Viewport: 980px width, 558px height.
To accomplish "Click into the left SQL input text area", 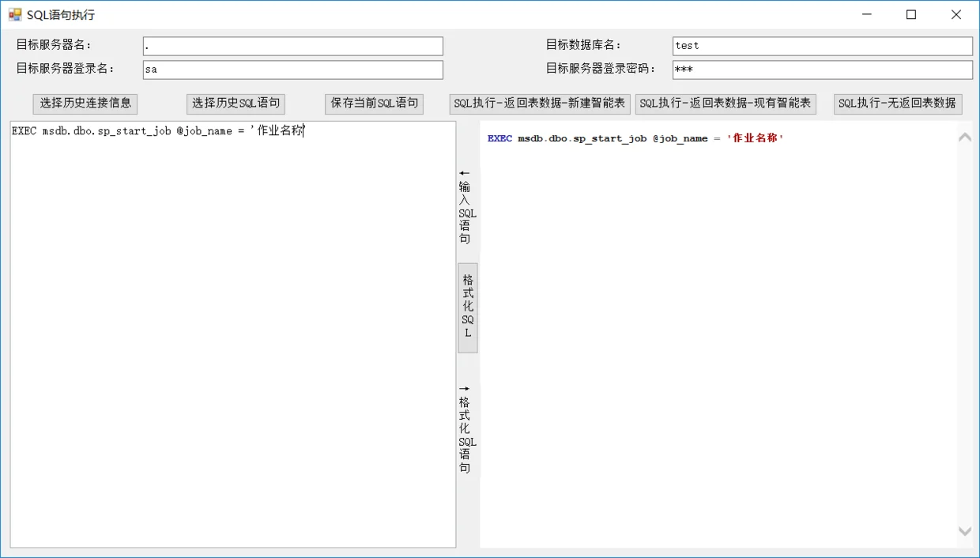I will click(233, 334).
